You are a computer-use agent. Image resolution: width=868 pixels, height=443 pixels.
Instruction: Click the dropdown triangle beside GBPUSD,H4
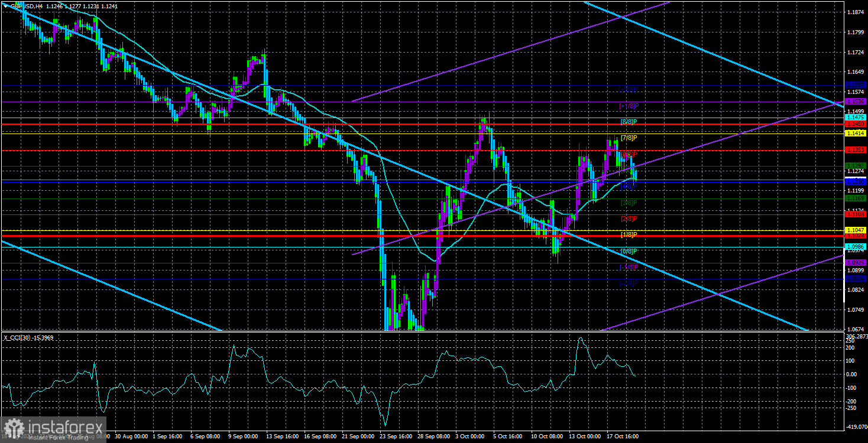click(6, 6)
